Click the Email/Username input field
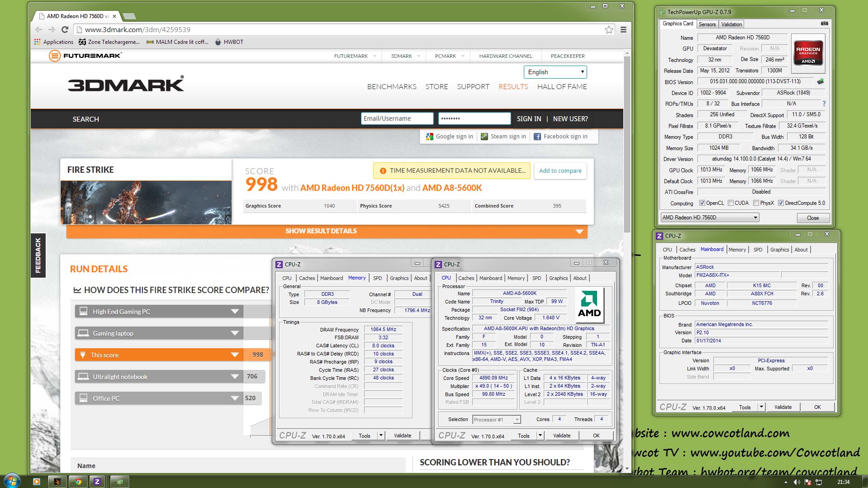Screen dimensions: 868x488 click(x=397, y=118)
